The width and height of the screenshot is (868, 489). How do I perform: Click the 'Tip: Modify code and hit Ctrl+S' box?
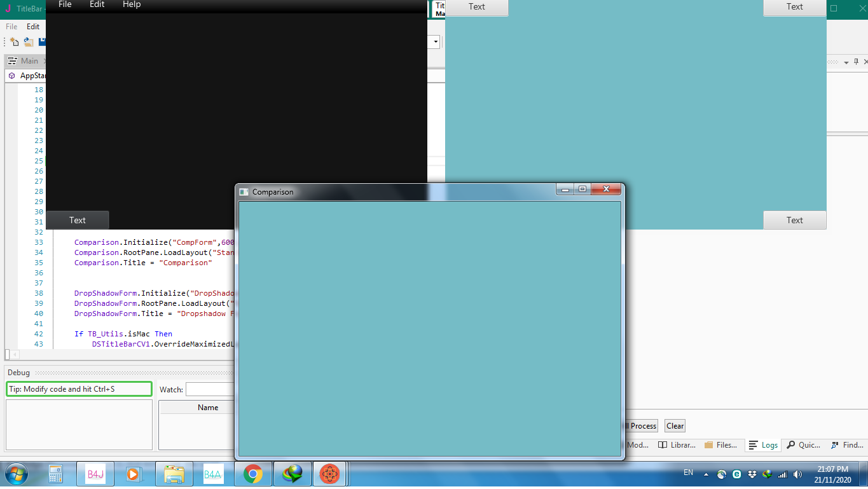point(79,389)
